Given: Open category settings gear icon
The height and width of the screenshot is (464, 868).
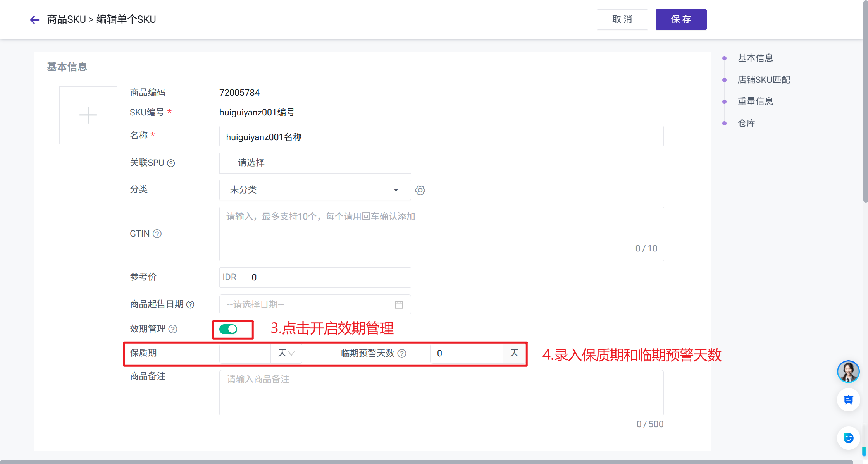Looking at the screenshot, I should [420, 190].
